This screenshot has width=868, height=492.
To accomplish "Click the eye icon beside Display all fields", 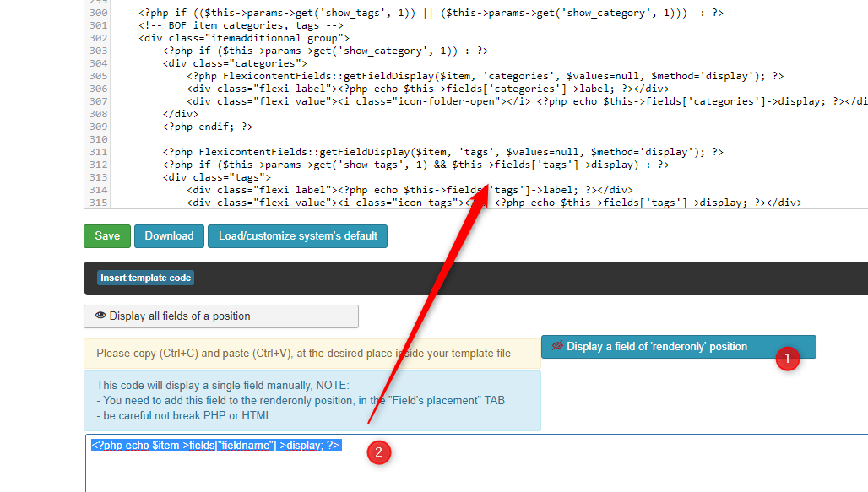I will point(100,316).
